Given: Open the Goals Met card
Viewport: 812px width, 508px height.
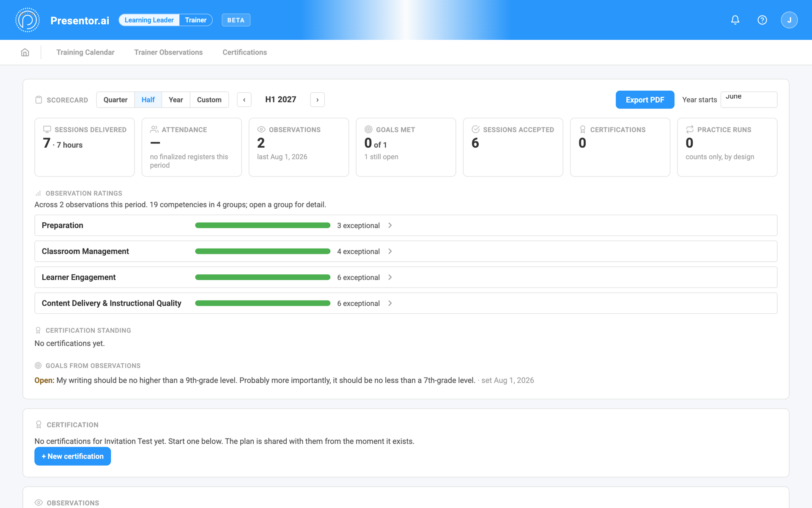Looking at the screenshot, I should coord(406,147).
